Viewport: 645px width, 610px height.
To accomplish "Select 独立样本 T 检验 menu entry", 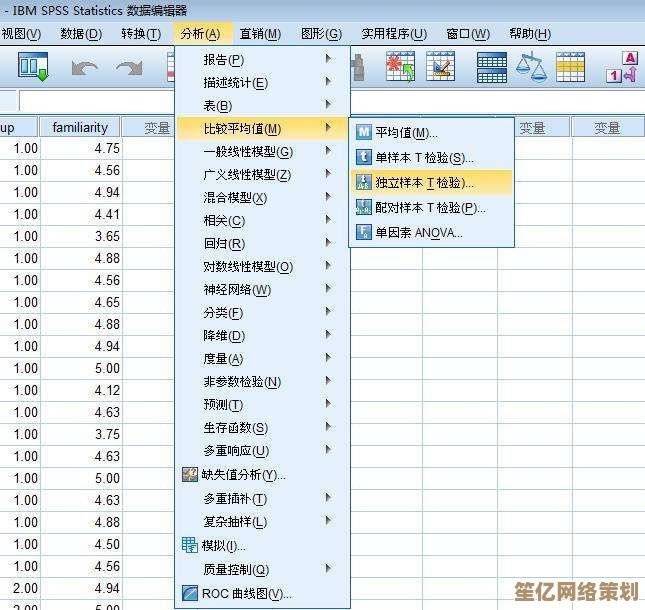I will 424,183.
